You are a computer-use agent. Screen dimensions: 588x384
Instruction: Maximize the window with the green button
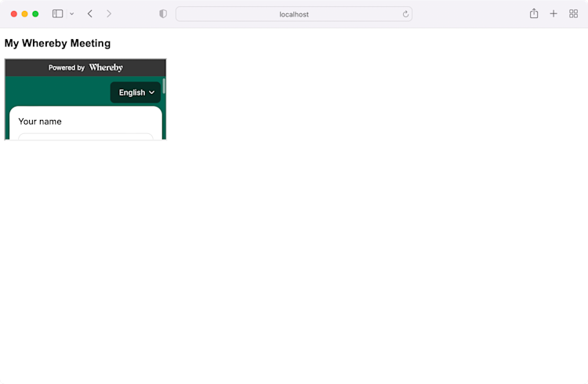point(35,14)
